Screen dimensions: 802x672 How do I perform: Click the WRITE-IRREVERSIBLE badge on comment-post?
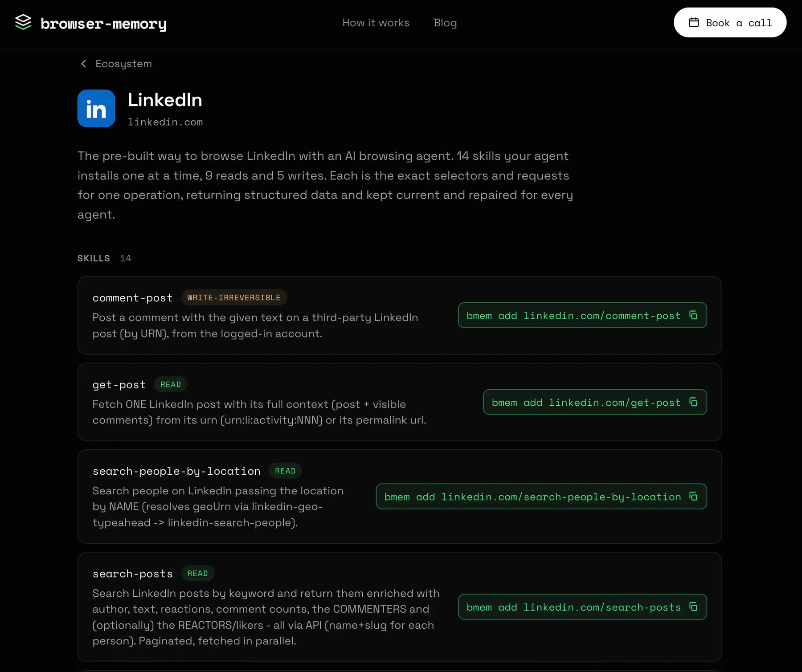click(x=234, y=297)
